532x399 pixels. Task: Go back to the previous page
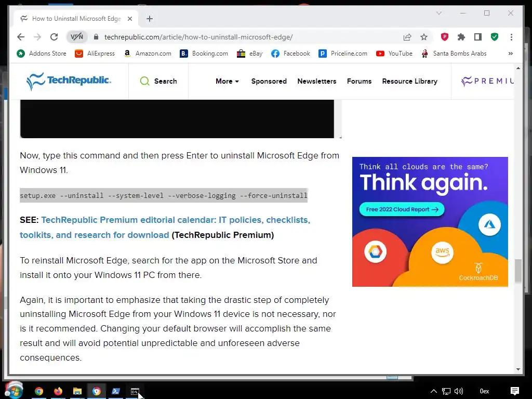coord(21,37)
